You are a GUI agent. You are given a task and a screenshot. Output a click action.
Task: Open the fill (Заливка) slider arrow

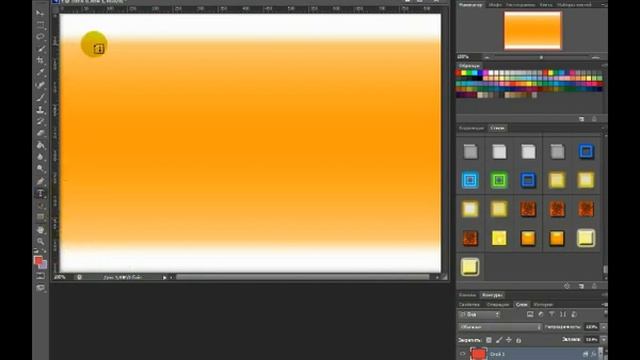pos(603,339)
